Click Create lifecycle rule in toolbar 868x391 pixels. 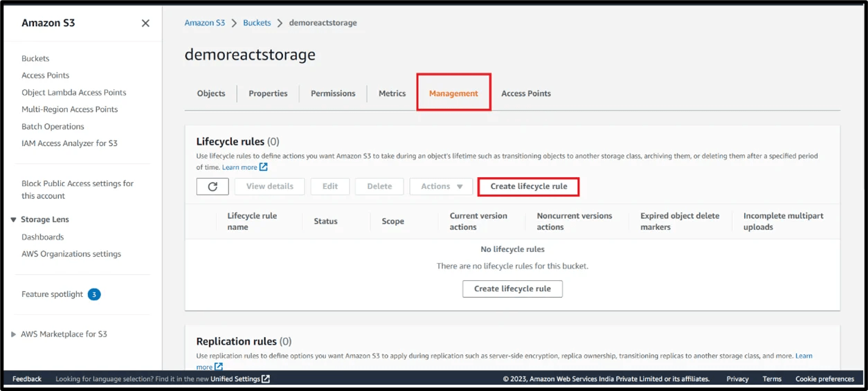(529, 186)
